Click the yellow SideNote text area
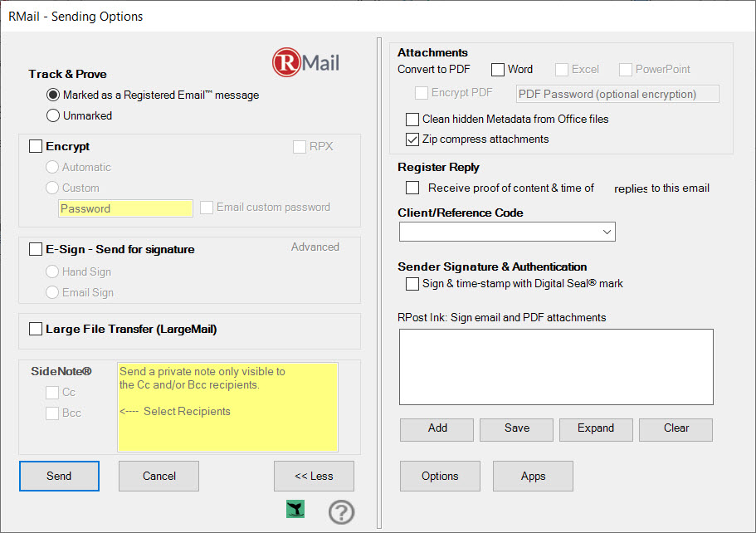The image size is (756, 533). point(227,407)
